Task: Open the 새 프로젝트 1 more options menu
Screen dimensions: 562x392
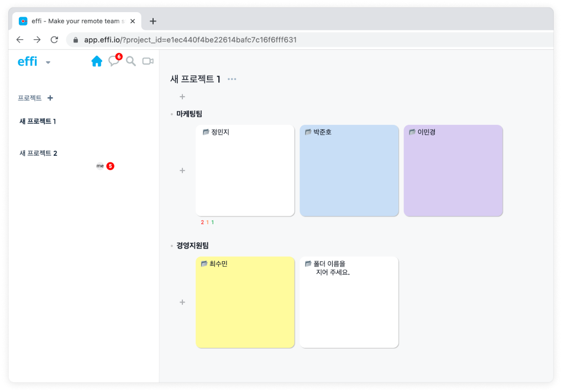Action: coord(232,80)
